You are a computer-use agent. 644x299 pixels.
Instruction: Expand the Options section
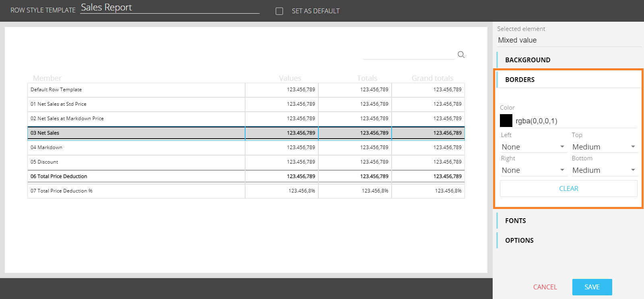coord(519,240)
